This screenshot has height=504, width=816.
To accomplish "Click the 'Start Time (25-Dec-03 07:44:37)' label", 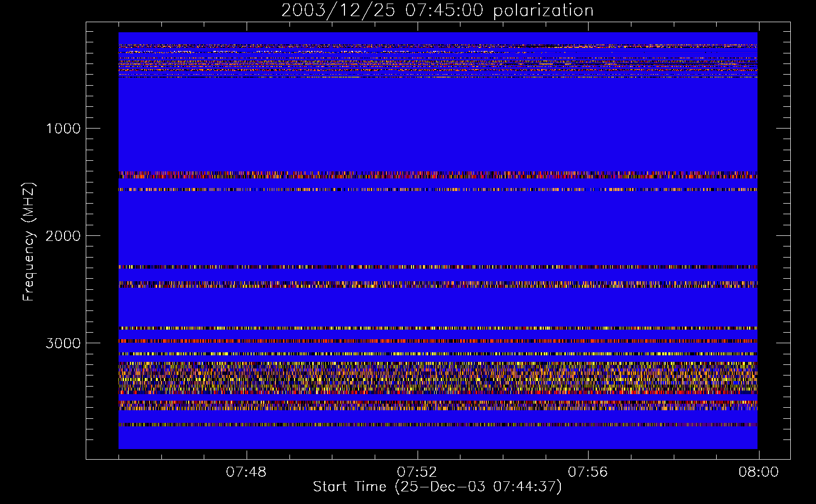I will [437, 487].
